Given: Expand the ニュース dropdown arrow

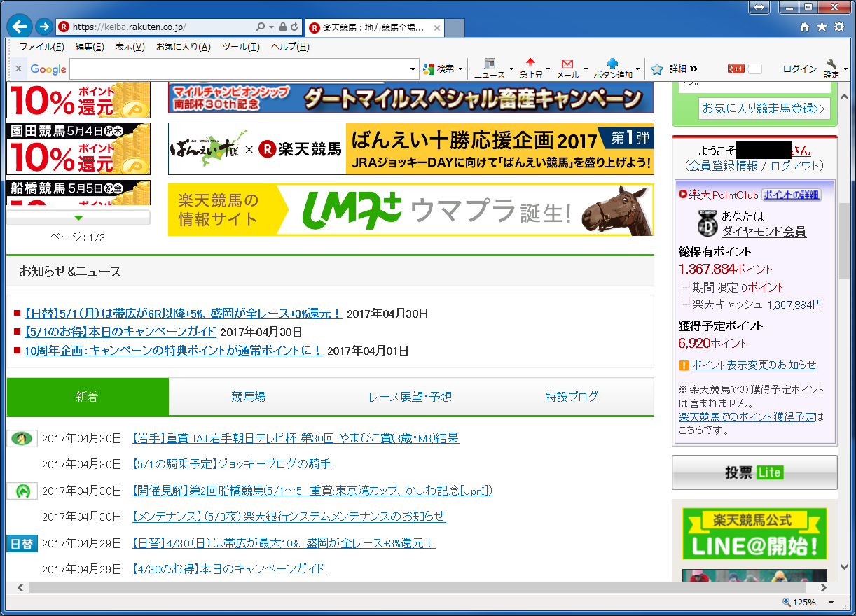Looking at the screenshot, I should point(511,69).
